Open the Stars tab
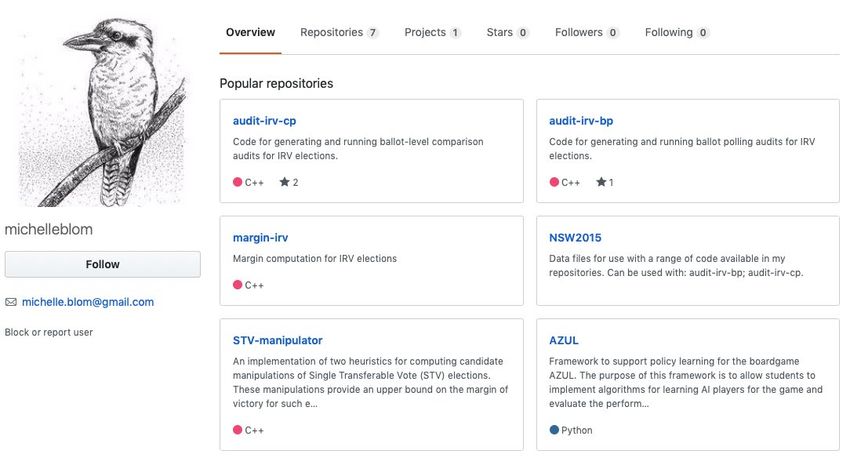Viewport: 850px width, 476px height. 507,33
